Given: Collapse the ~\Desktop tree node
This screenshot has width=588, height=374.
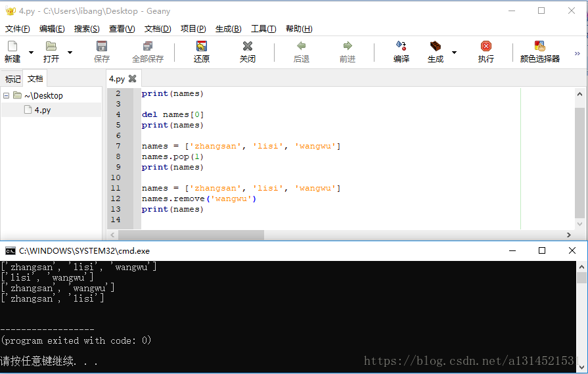Looking at the screenshot, I should click(x=6, y=95).
